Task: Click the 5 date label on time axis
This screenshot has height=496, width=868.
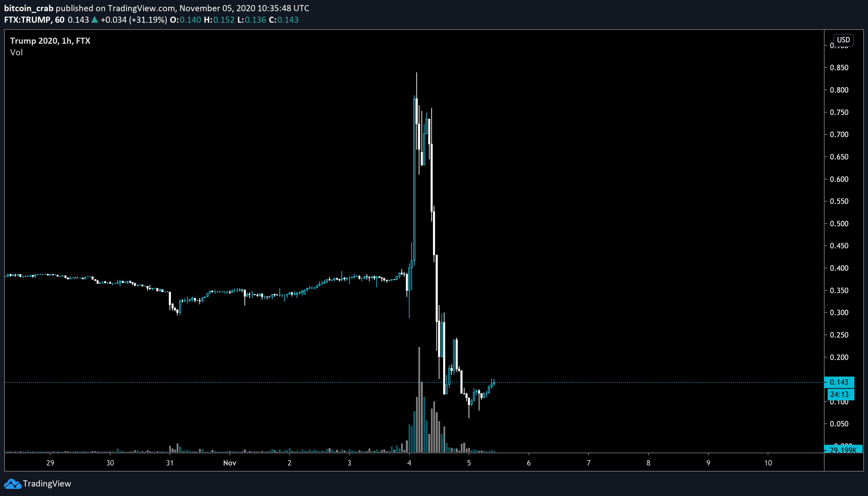Action: pos(469,463)
